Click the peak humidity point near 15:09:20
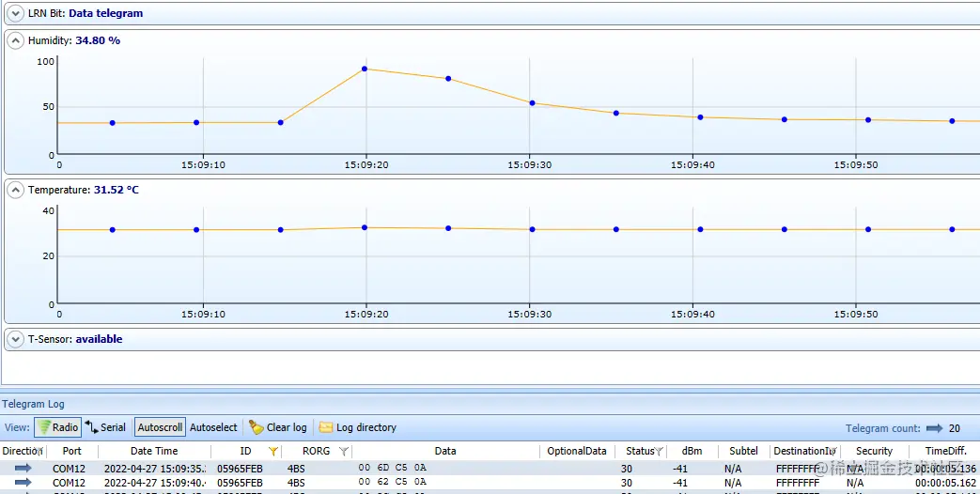980x494 pixels. [x=365, y=69]
